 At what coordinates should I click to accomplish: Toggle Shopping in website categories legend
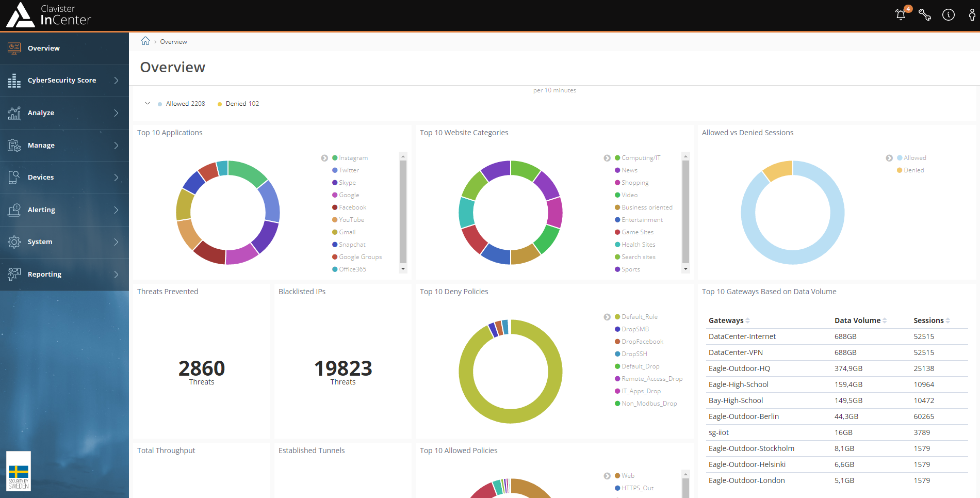631,183
